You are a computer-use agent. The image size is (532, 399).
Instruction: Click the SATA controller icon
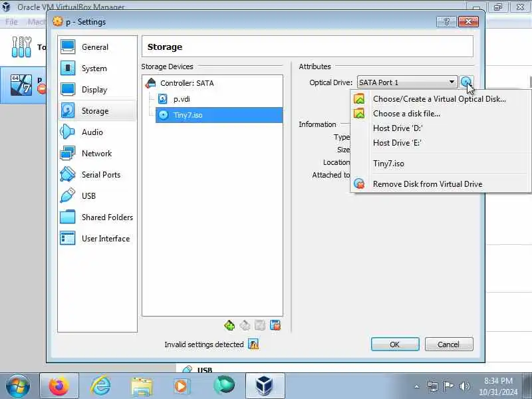151,83
